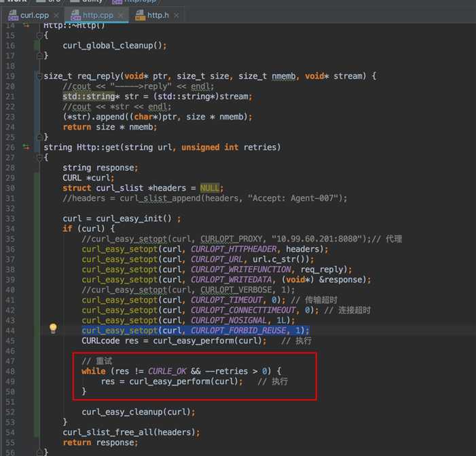Screen dimensions: 476x456
Task: Click the (*str).append call on line 23
Action: pyautogui.click(x=158, y=117)
